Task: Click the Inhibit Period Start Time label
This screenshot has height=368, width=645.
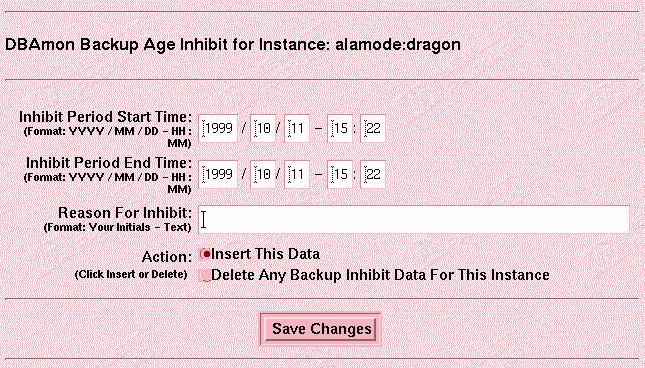Action: pos(105,117)
